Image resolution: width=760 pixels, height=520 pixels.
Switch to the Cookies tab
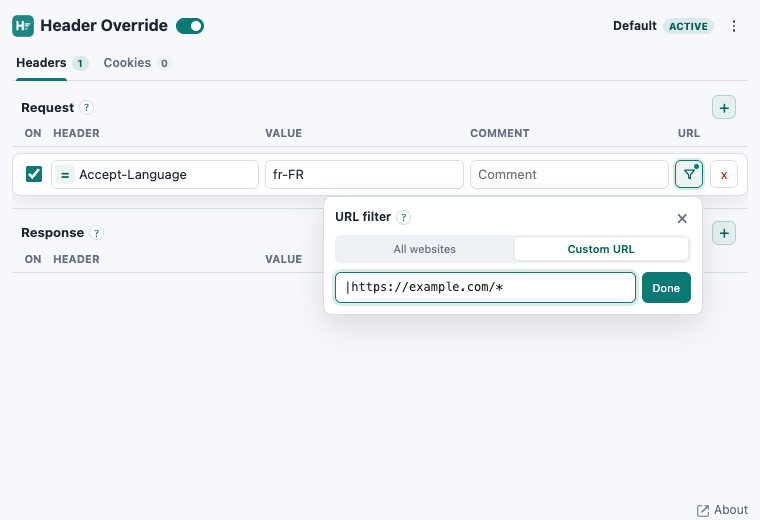tap(138, 63)
